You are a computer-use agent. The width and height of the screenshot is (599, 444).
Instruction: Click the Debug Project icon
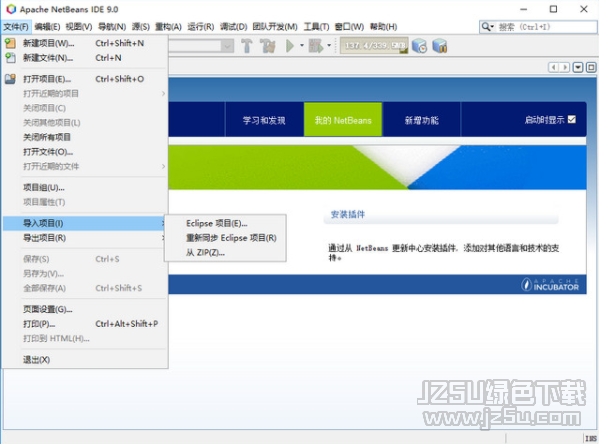point(316,46)
